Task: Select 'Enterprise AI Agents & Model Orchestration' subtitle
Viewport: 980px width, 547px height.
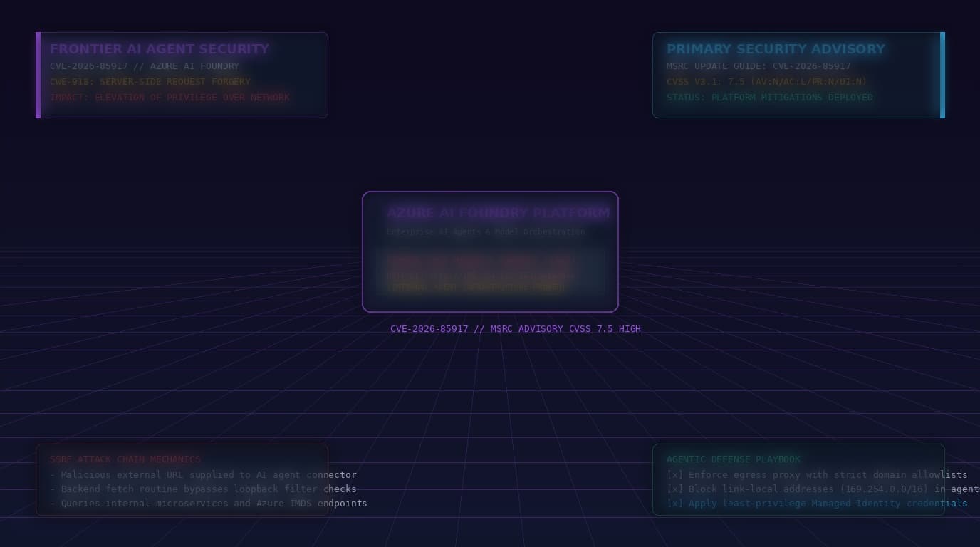Action: click(486, 231)
